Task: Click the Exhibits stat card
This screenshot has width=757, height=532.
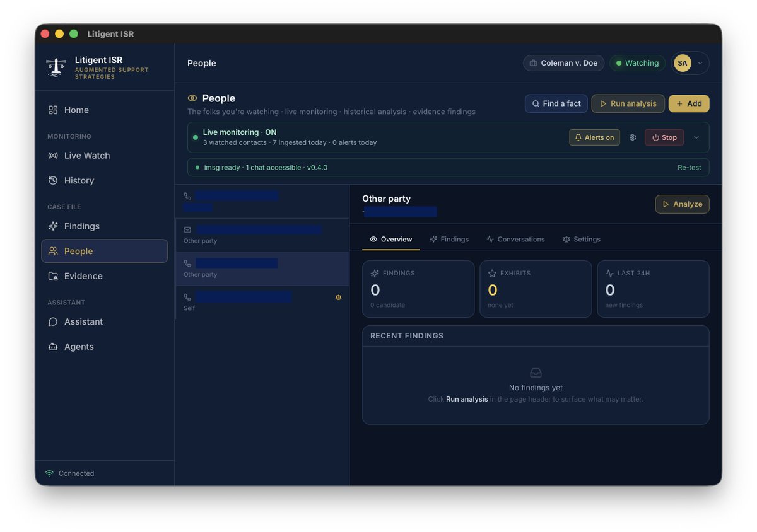Action: click(x=536, y=289)
